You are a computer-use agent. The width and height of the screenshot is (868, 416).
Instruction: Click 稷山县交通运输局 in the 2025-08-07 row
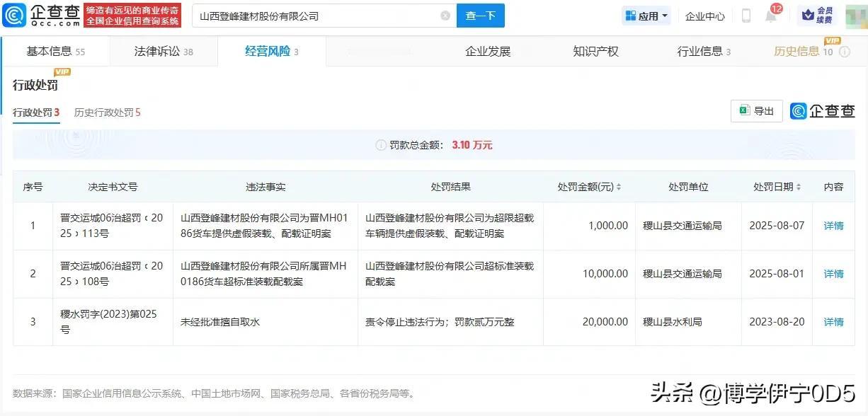pyautogui.click(x=682, y=226)
